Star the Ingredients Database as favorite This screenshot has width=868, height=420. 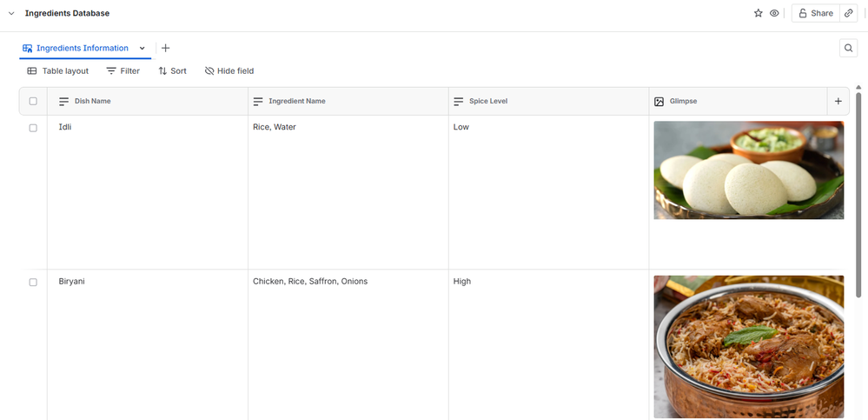[x=759, y=13]
